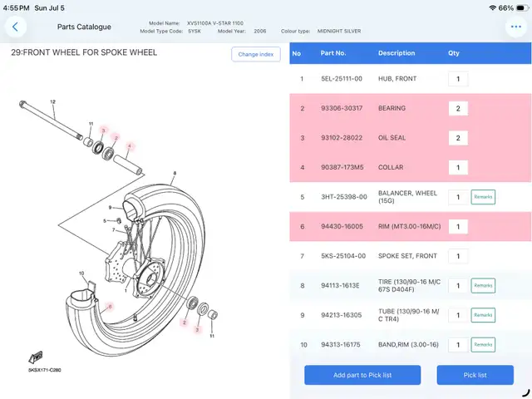Click the Change index button

pyautogui.click(x=256, y=54)
